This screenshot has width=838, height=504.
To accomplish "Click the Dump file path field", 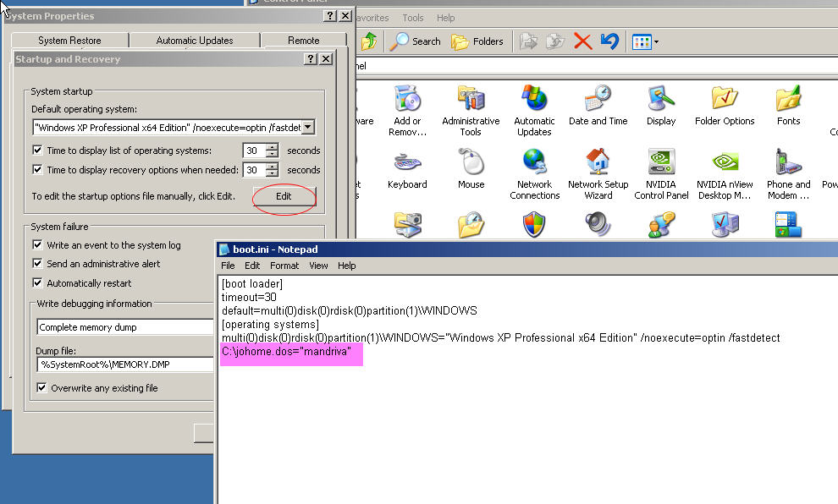I will (x=125, y=364).
